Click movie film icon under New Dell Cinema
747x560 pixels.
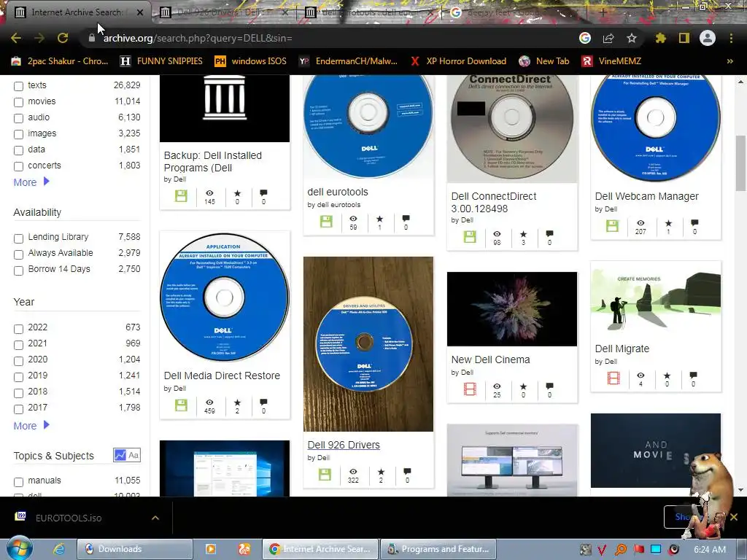pyautogui.click(x=470, y=389)
